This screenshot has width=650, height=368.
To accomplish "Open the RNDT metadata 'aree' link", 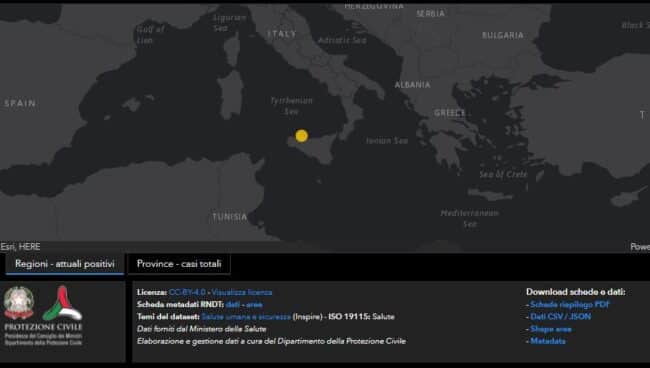I will pyautogui.click(x=254, y=305).
